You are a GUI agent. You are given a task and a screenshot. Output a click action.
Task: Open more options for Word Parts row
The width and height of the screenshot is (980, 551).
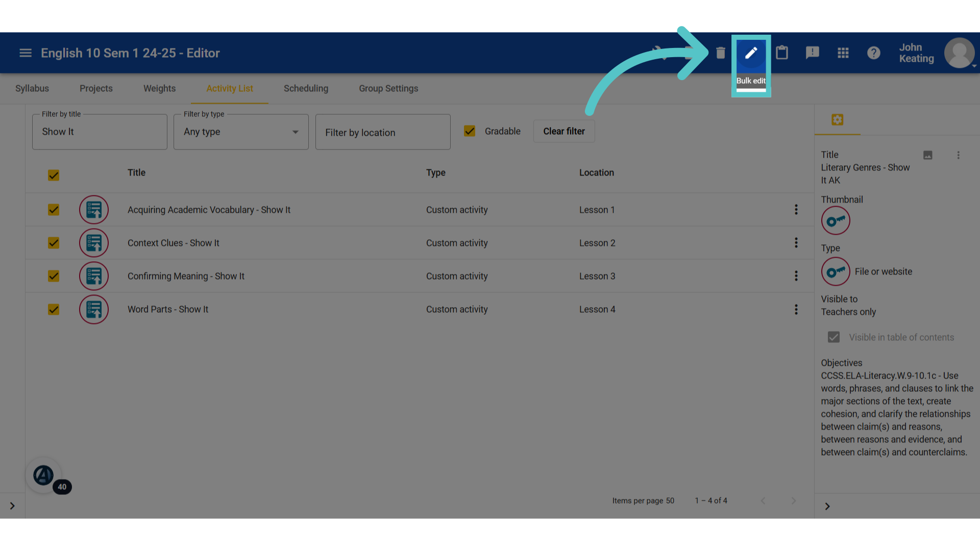tap(796, 309)
